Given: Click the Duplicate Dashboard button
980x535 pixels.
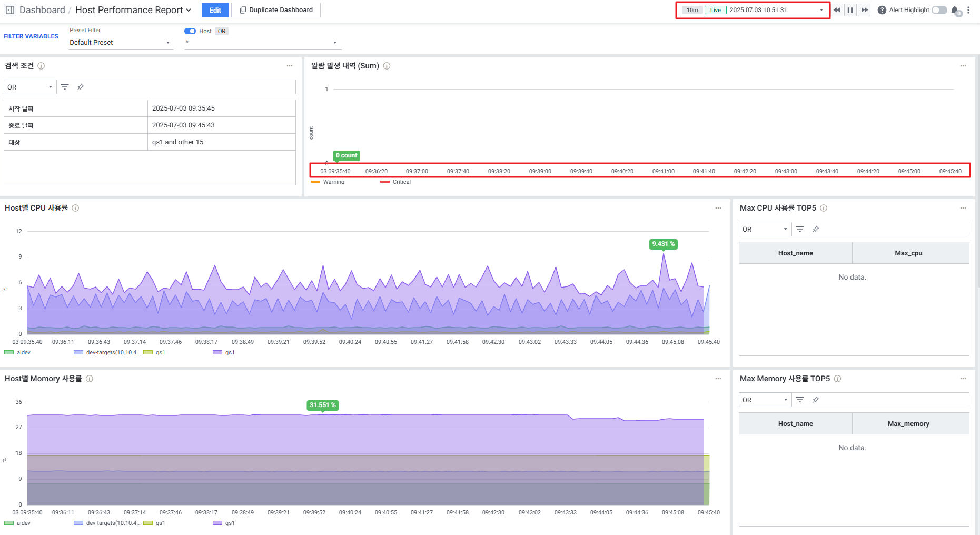Looking at the screenshot, I should (x=276, y=10).
